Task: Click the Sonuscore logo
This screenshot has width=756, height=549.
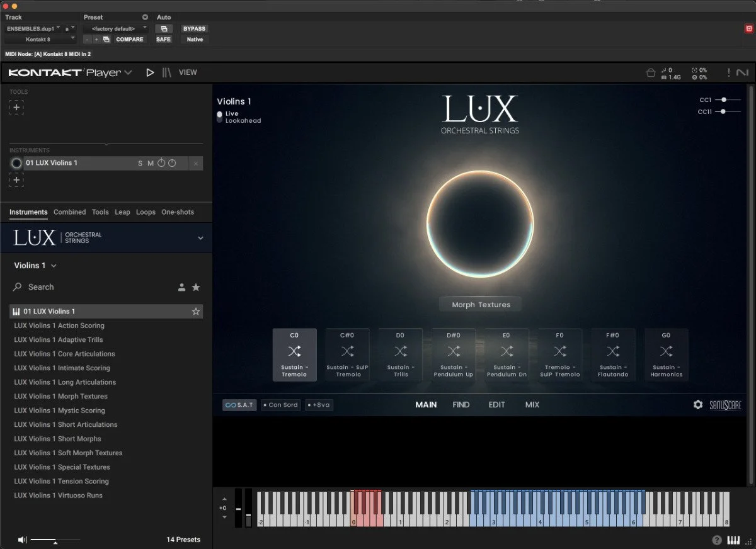Action: tap(724, 405)
